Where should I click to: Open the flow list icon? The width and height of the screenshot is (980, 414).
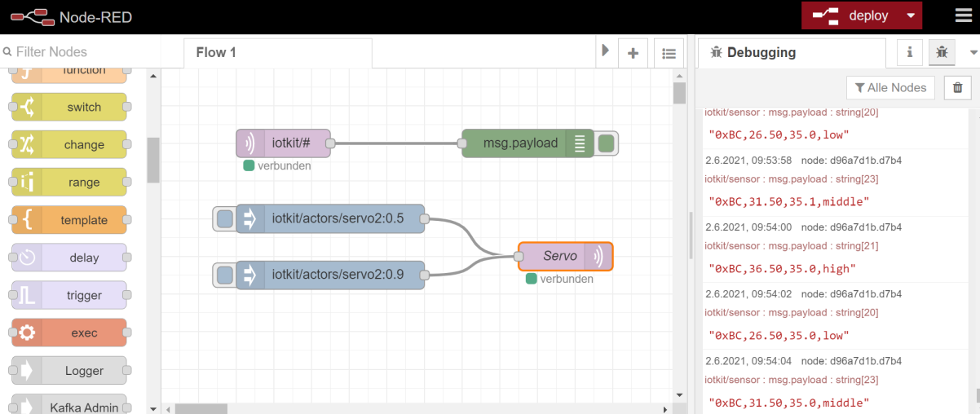tap(669, 53)
